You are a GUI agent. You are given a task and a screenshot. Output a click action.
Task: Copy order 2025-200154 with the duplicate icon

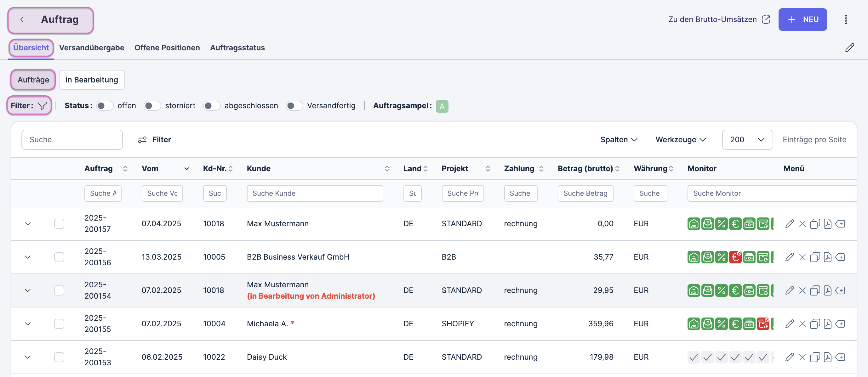[815, 290]
